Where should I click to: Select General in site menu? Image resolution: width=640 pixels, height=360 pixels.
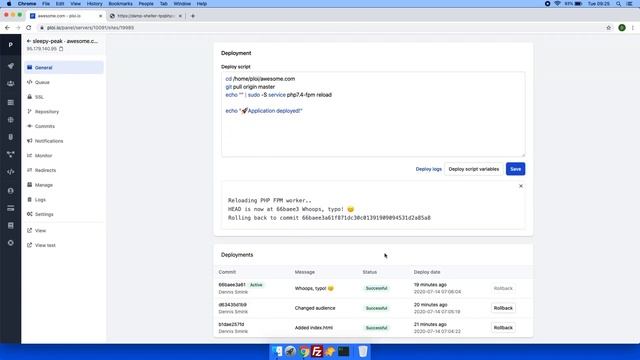pyautogui.click(x=64, y=68)
